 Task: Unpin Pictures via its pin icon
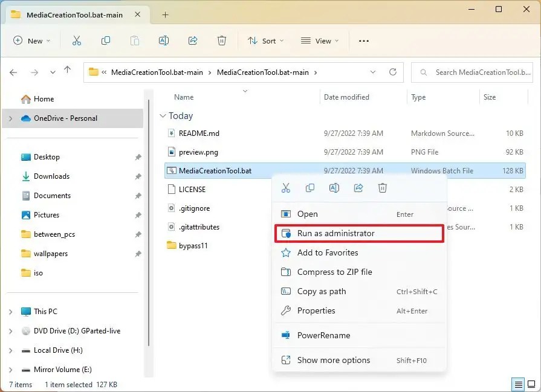(138, 215)
